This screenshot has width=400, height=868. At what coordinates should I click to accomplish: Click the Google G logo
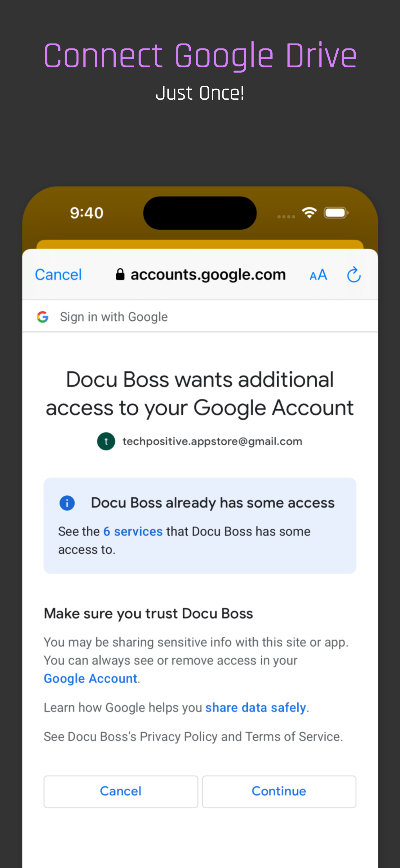[43, 317]
